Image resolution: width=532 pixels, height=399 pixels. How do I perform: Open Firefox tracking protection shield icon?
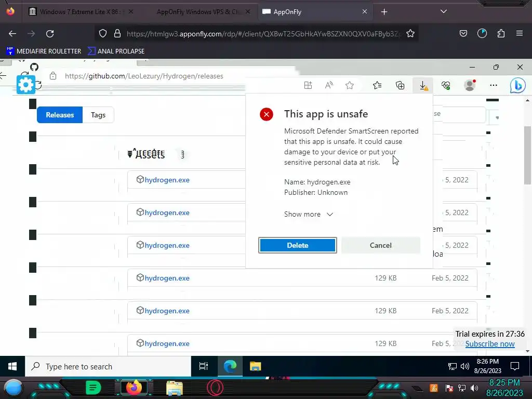(103, 33)
